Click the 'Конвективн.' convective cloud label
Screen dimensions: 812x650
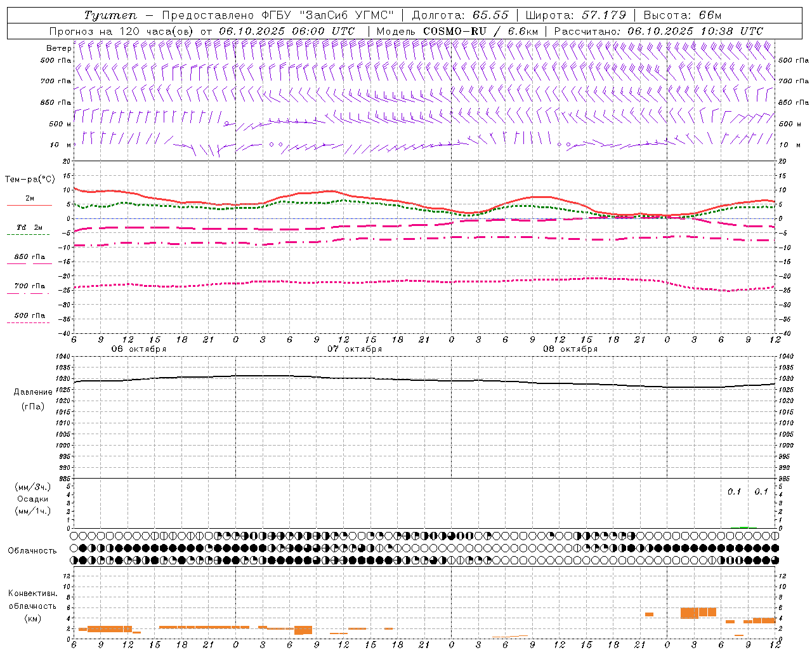point(33,594)
